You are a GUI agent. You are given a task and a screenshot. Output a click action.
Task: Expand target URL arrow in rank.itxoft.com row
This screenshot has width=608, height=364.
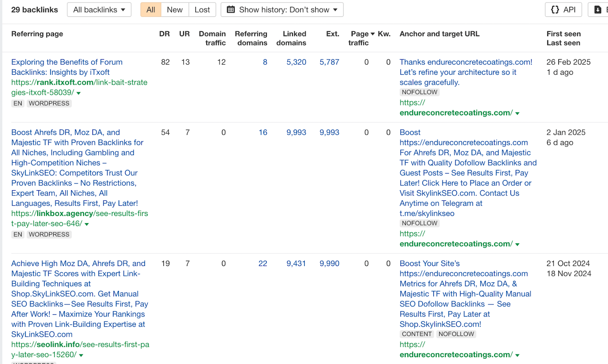(517, 113)
